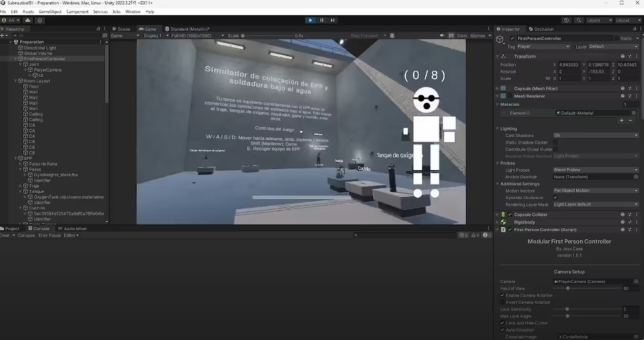Image resolution: width=644 pixels, height=340 pixels.
Task: Expand the Capsule (Mesh Filter) component
Action: [x=498, y=89]
